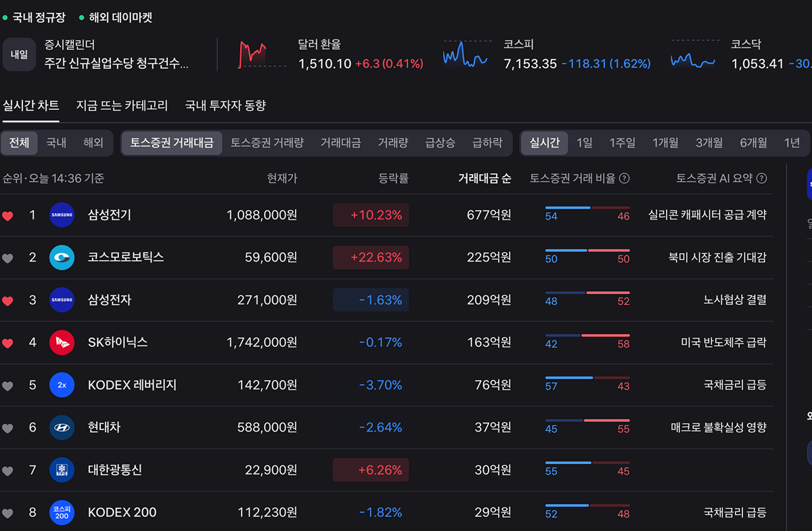Open 삼성전기 stock name
Image resolution: width=812 pixels, height=531 pixels.
click(110, 215)
